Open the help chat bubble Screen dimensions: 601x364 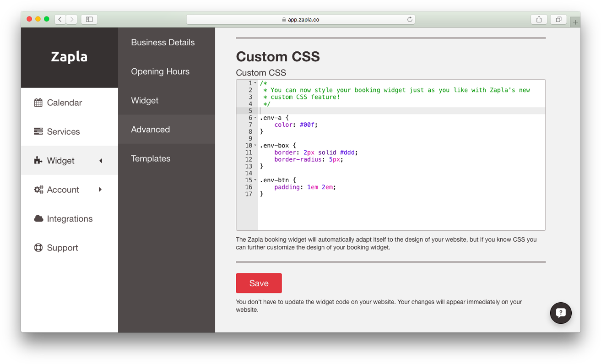560,313
